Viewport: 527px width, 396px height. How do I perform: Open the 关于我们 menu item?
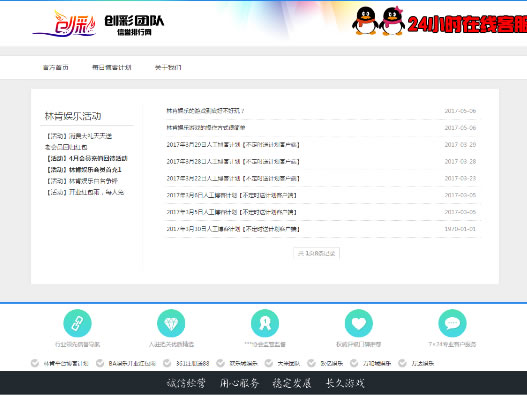click(168, 68)
